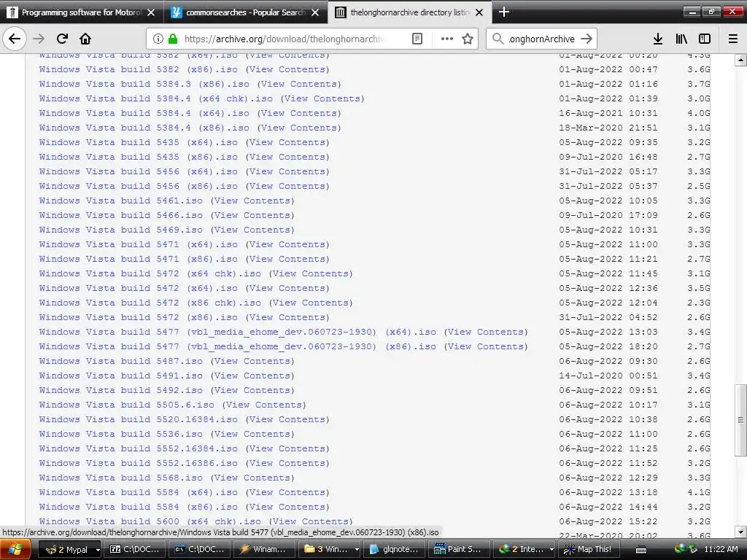
Task: Open Windows Vista build 5568.iso link
Action: tap(120, 478)
